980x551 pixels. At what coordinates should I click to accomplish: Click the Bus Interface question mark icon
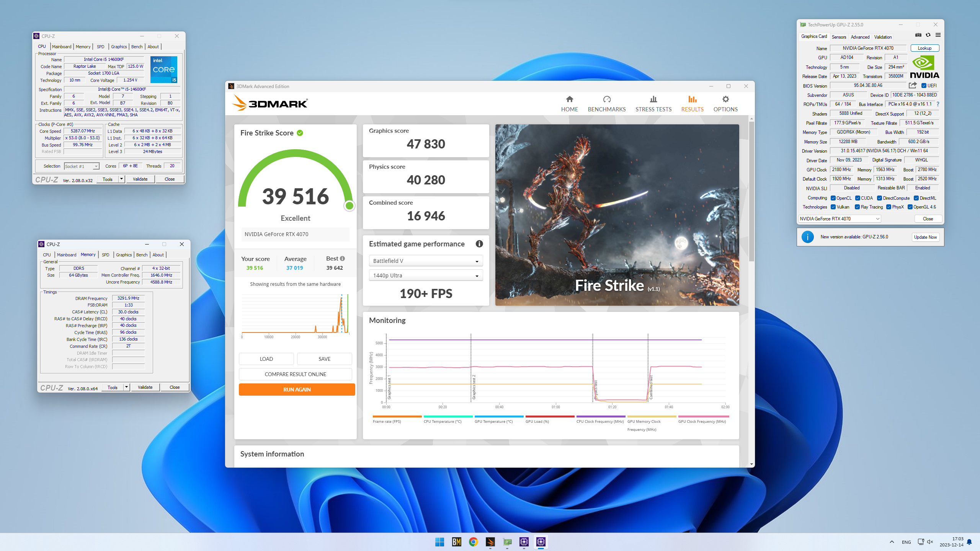pos(938,104)
